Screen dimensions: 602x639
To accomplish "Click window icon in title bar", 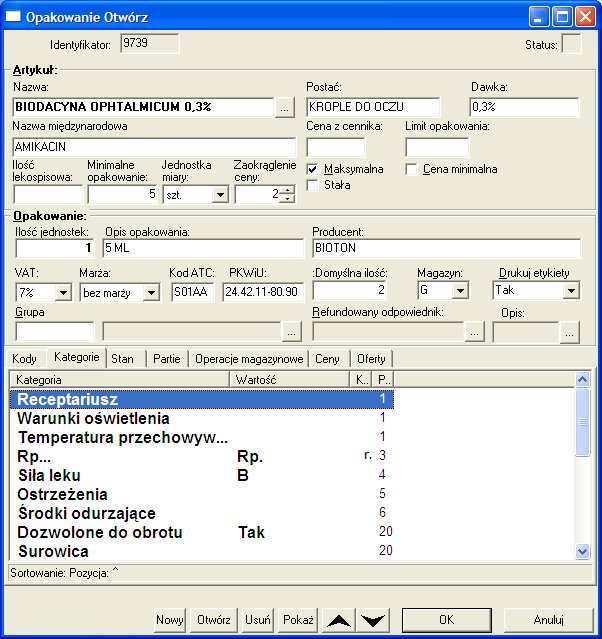I will click(13, 16).
